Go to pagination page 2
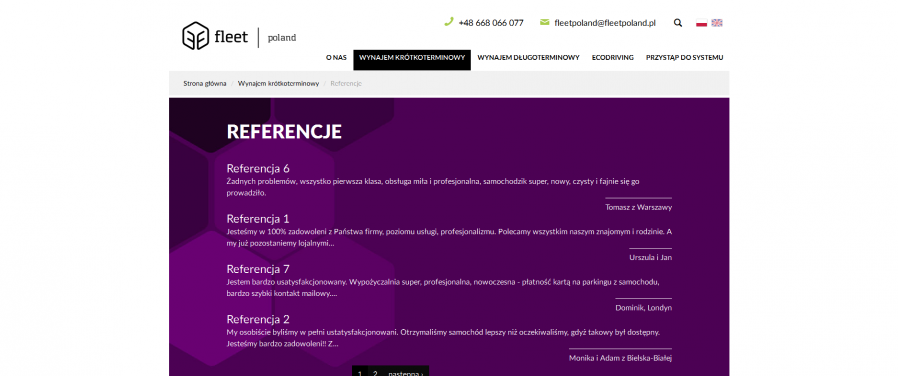Viewport: 898px width, 376px height. tap(375, 371)
